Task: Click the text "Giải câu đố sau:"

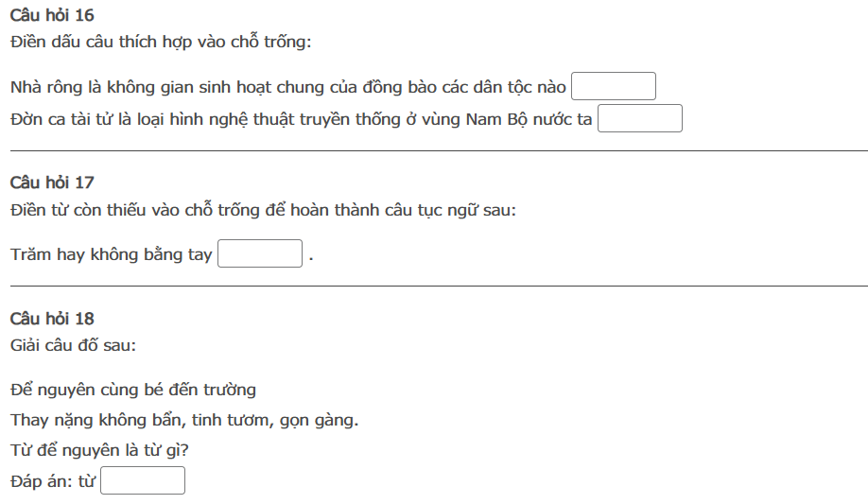Action: [x=74, y=345]
